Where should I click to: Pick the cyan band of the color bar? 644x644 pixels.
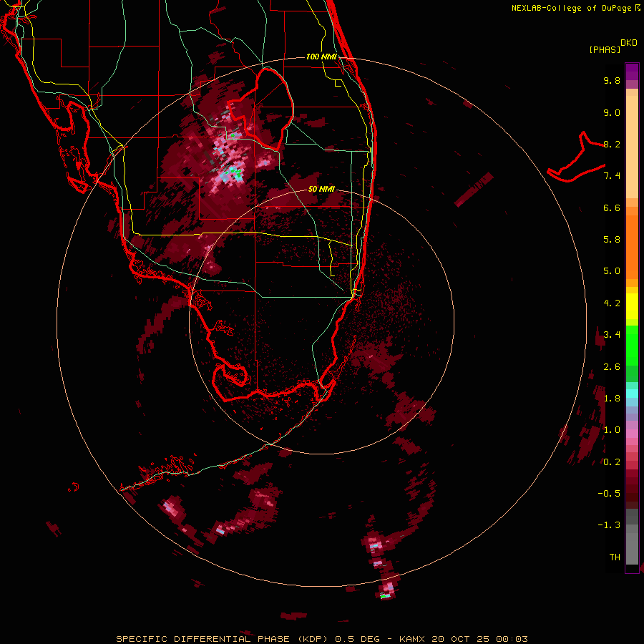[x=632, y=394]
